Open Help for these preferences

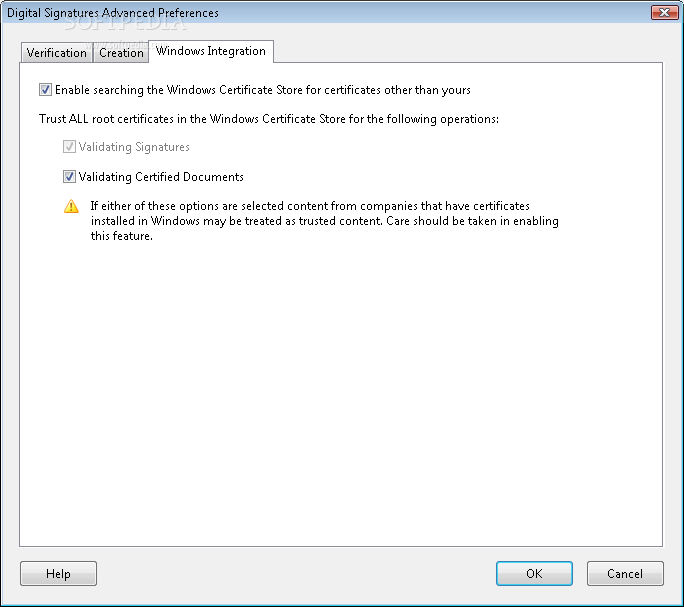(58, 573)
